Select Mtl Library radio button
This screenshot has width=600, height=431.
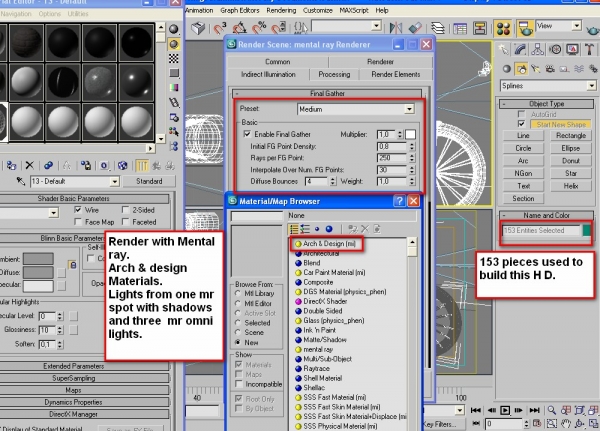(238, 294)
